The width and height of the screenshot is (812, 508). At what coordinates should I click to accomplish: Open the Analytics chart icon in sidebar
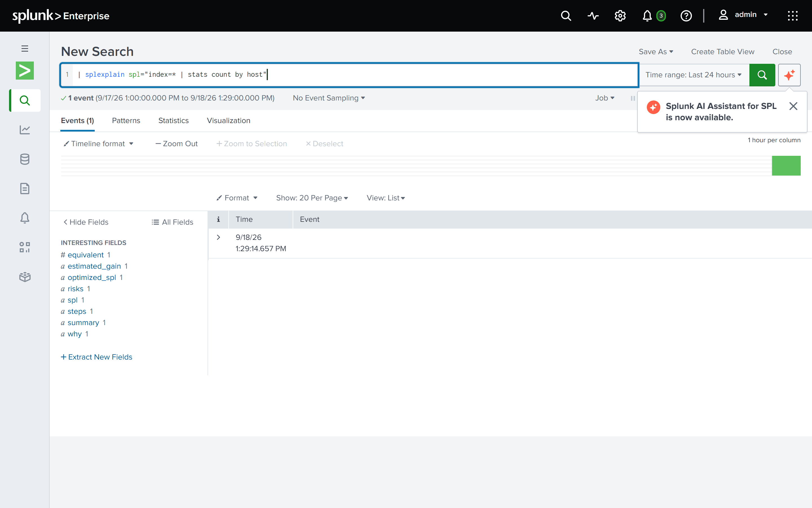point(25,130)
